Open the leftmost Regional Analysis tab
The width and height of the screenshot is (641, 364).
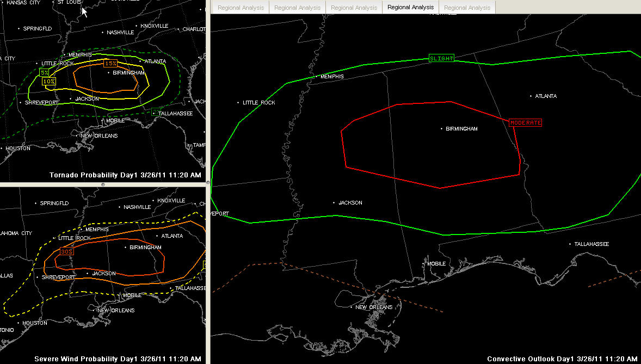(241, 8)
